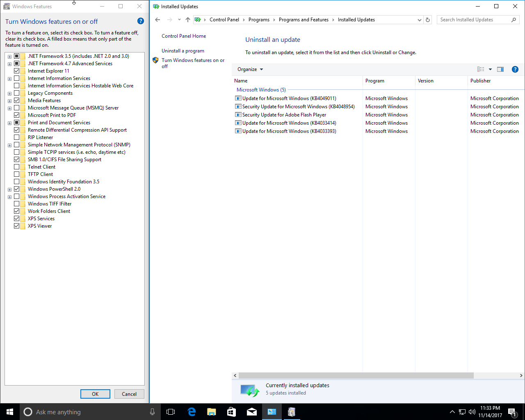Click Cortana microphone icon
The width and height of the screenshot is (525, 420).
pyautogui.click(x=153, y=412)
